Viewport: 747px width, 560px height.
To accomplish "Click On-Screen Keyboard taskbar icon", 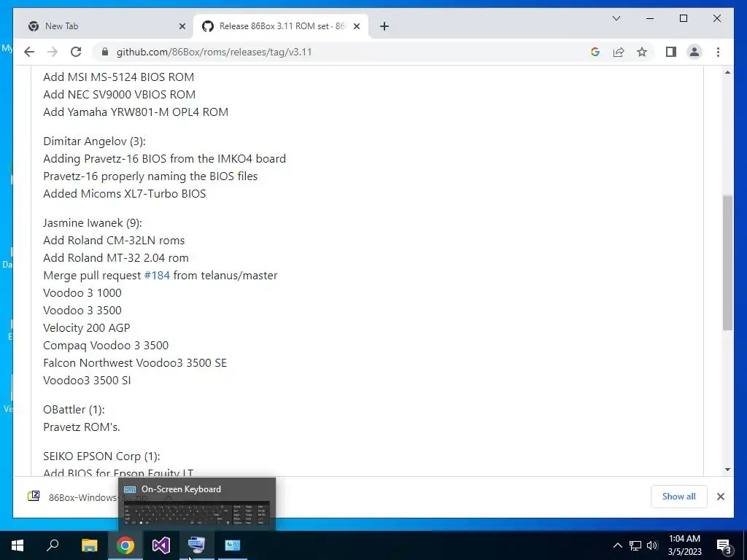I will 197,545.
